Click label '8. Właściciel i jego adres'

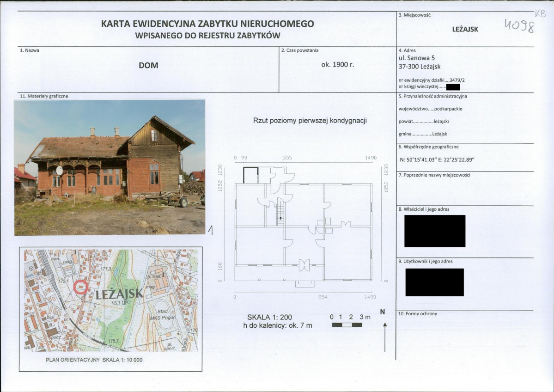pos(424,209)
